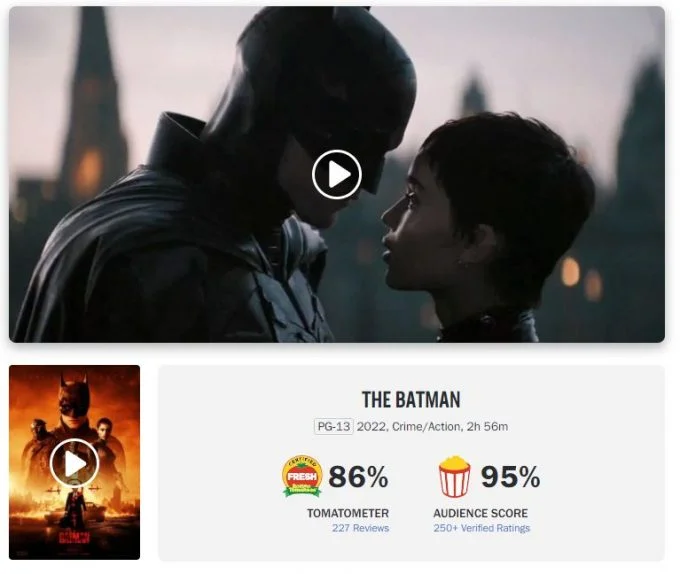Click the popcorn bucket audience icon
Screen dimensions: 680x574
click(454, 476)
